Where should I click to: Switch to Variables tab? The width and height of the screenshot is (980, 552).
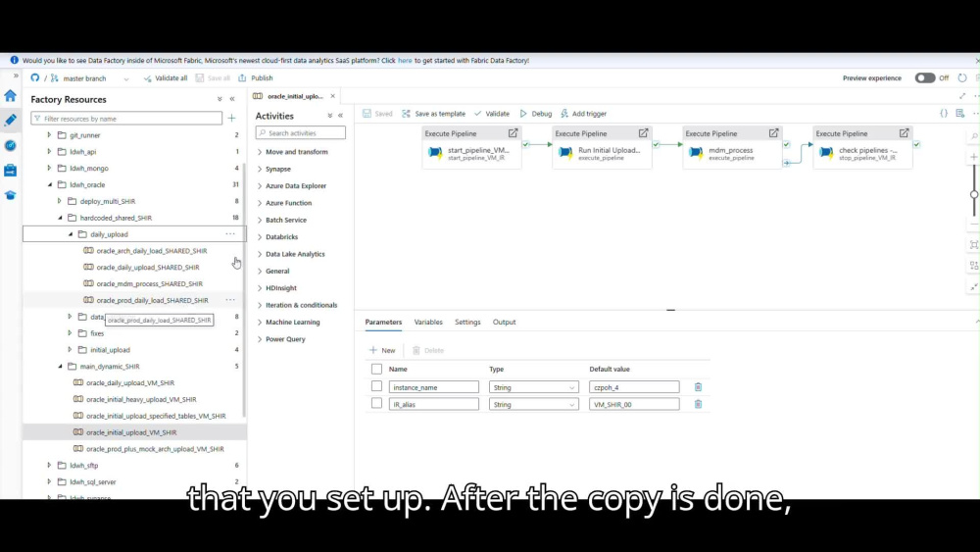point(428,322)
